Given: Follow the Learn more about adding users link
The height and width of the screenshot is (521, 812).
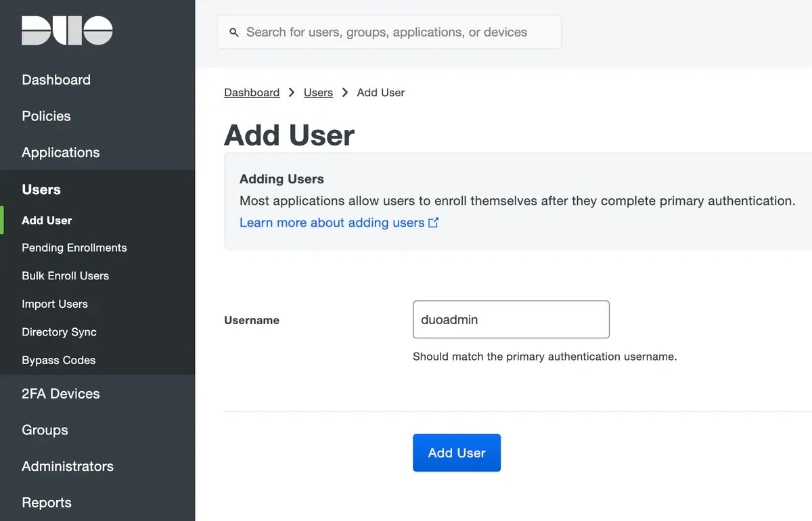Looking at the screenshot, I should pyautogui.click(x=332, y=222).
